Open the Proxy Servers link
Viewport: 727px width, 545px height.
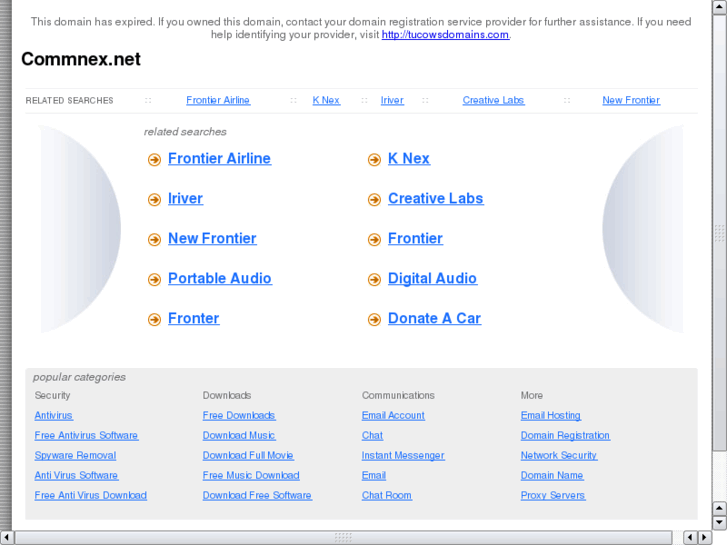coord(553,495)
